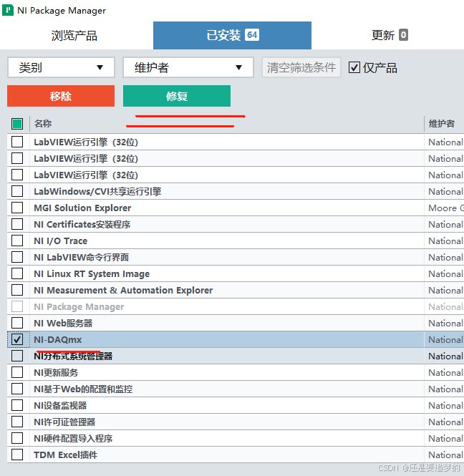Select the NI基于Web的配置和监控 name
The image size is (464, 476).
pyautogui.click(x=83, y=389)
